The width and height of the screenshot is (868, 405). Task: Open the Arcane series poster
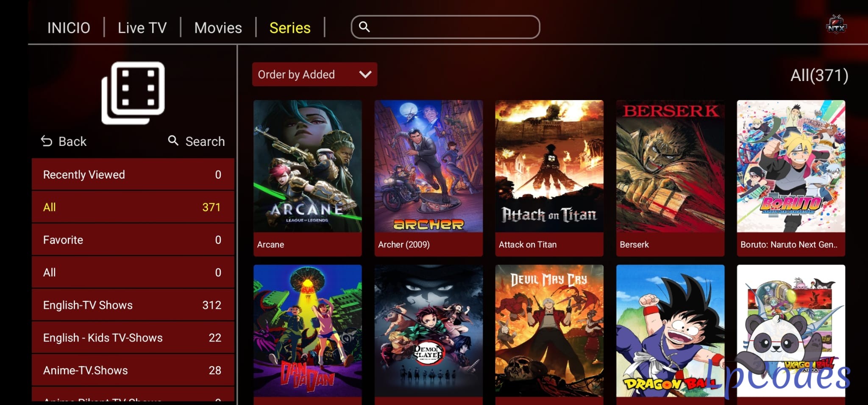[x=308, y=178]
